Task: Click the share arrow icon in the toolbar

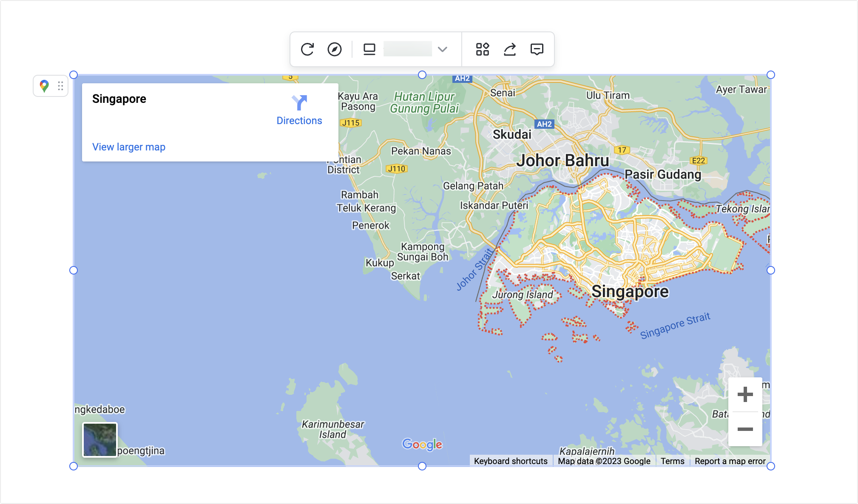Action: click(x=510, y=49)
